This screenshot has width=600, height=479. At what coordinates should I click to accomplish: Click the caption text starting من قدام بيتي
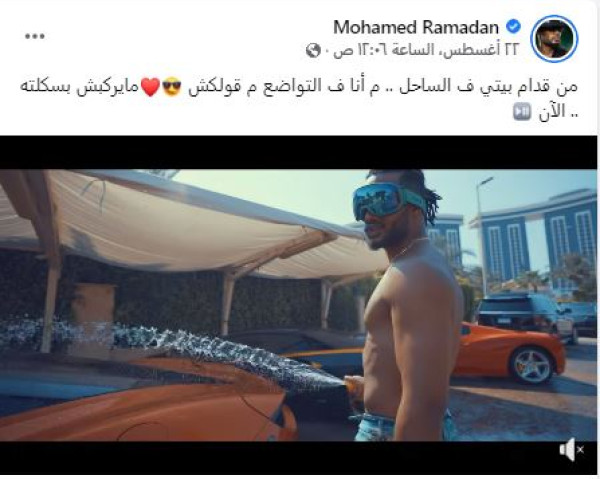pos(298,99)
